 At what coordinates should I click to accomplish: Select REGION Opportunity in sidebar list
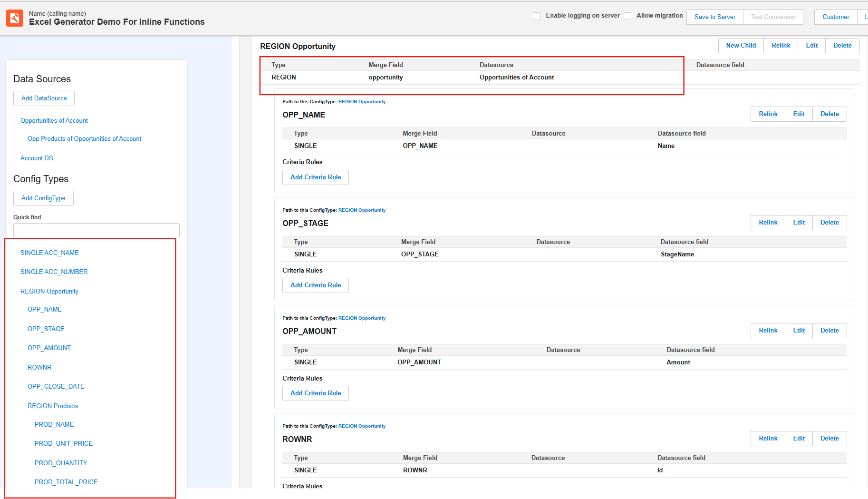click(49, 292)
